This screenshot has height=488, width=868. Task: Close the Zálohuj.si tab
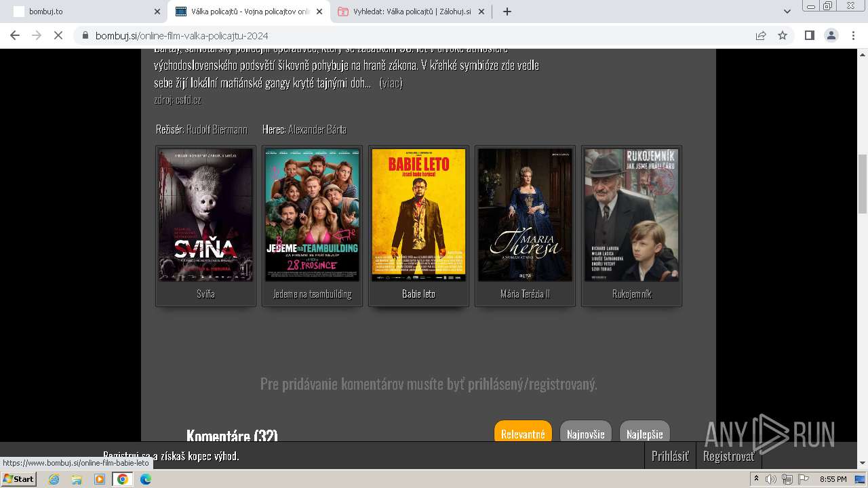coord(482,12)
